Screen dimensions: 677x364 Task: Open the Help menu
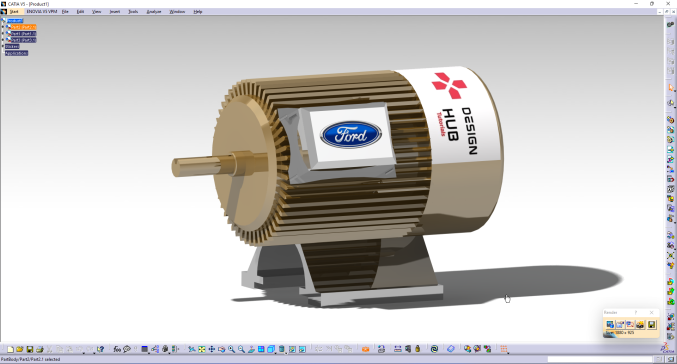pos(198,12)
